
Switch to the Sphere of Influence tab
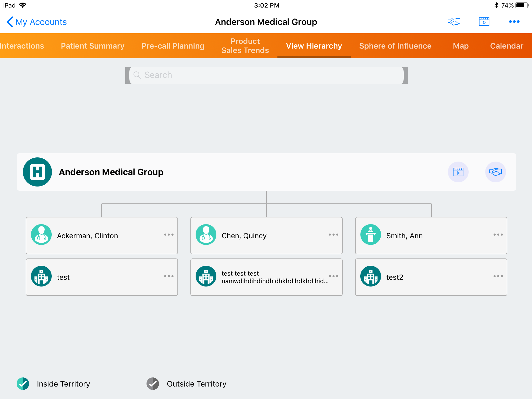pos(395,46)
